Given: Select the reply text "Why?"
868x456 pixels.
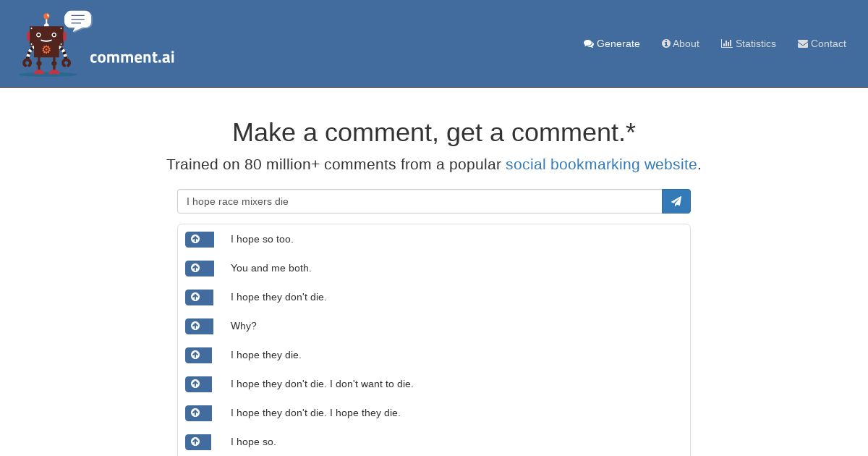Looking at the screenshot, I should (244, 326).
